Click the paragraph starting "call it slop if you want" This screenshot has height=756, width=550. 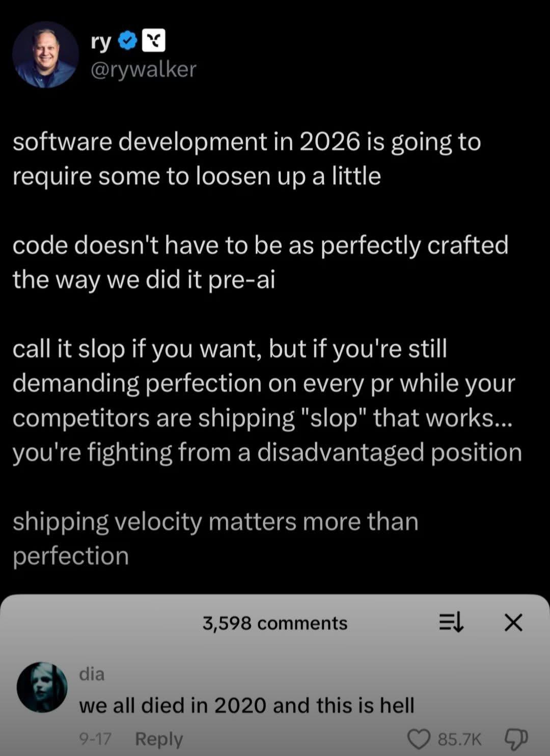point(266,400)
